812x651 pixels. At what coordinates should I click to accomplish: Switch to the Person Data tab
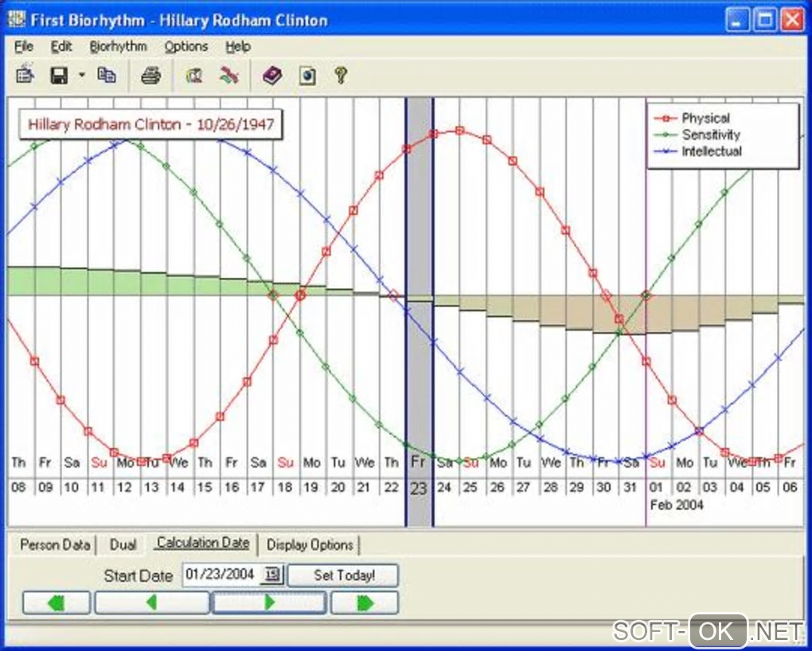point(55,545)
